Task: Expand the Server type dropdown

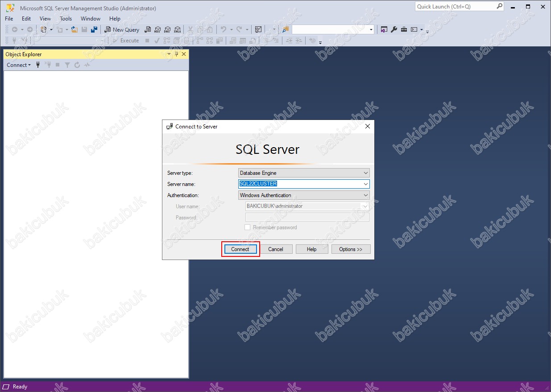Action: pyautogui.click(x=366, y=173)
